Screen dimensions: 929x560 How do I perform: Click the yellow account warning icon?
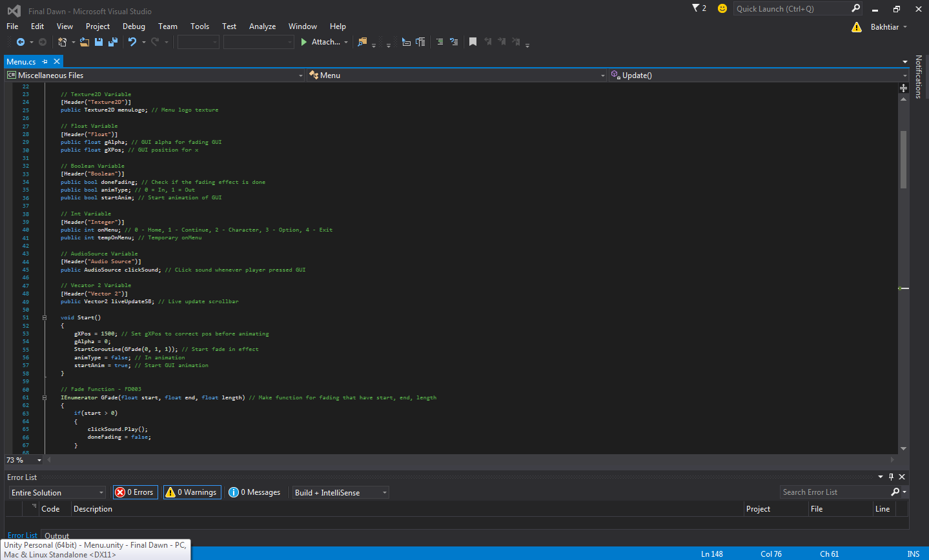point(857,27)
